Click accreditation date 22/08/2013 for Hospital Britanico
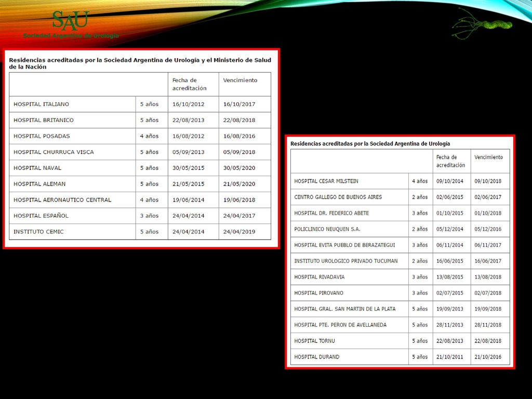Viewport: 532px width, 399px height. point(188,120)
